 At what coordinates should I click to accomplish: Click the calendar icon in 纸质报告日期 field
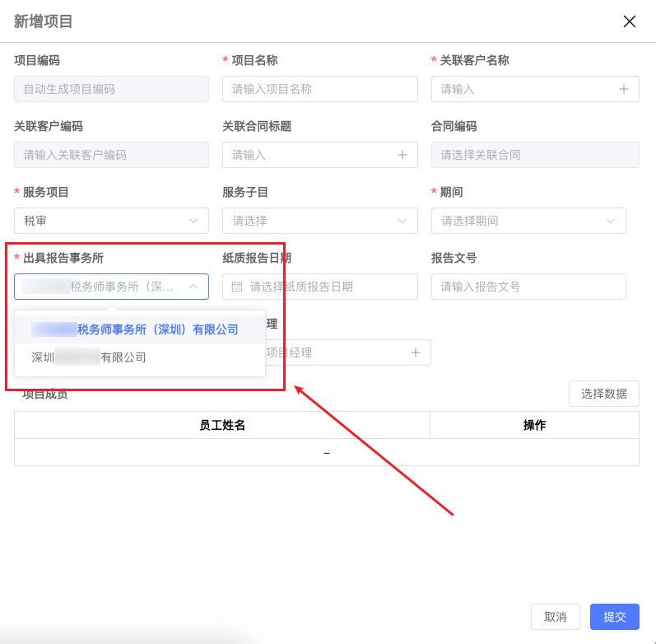point(237,287)
